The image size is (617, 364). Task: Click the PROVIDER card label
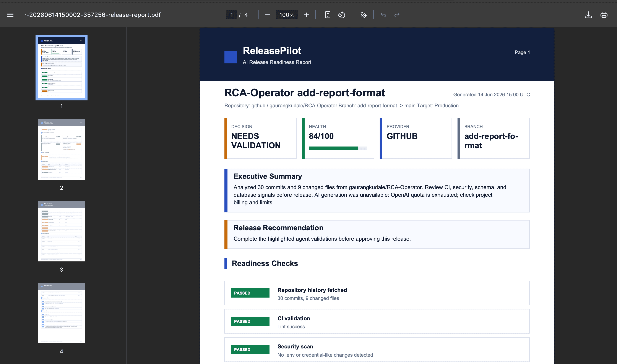(x=398, y=127)
